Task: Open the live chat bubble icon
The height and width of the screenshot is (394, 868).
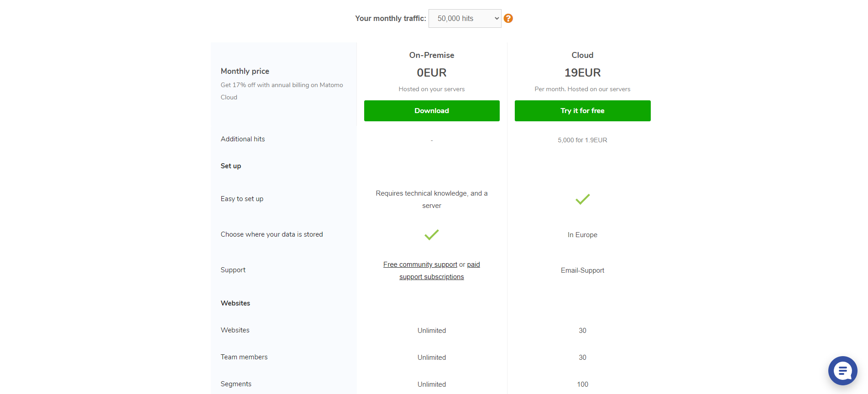Action: pyautogui.click(x=842, y=370)
